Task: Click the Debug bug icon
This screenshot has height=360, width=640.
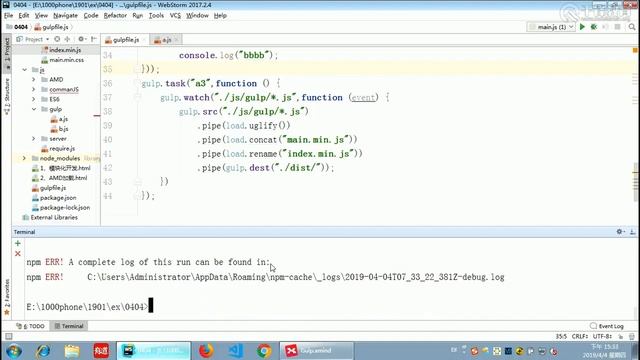Action: (x=594, y=27)
